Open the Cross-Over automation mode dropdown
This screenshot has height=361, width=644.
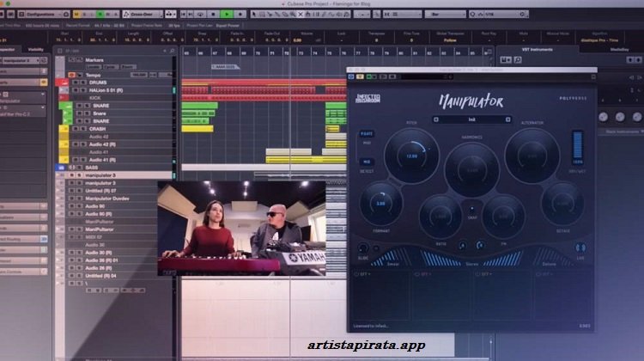pos(143,15)
